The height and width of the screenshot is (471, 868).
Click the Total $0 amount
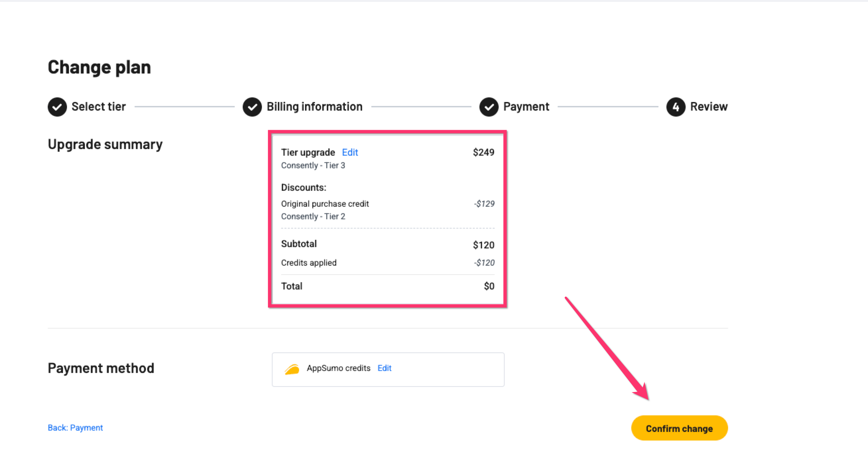pyautogui.click(x=489, y=286)
